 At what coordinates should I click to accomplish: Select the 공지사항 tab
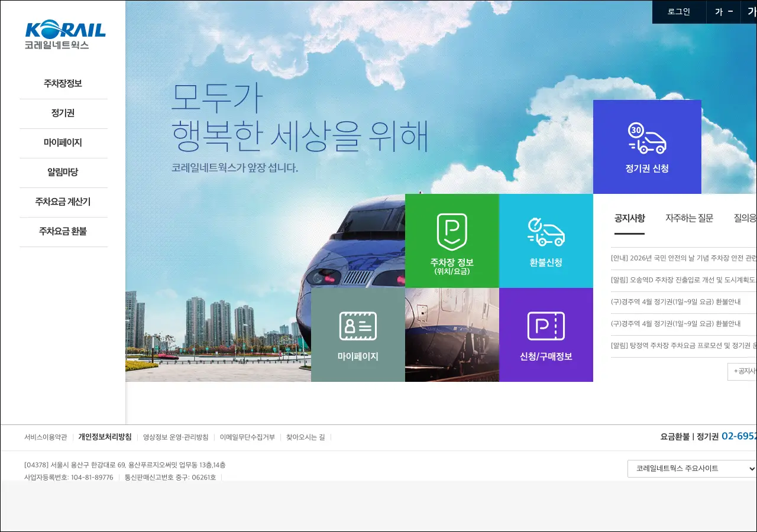[629, 218]
